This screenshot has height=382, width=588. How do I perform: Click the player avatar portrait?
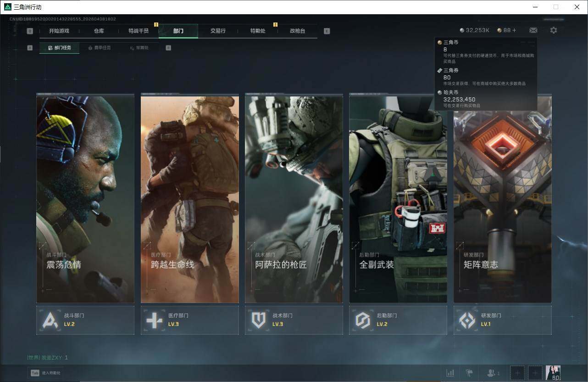553,372
